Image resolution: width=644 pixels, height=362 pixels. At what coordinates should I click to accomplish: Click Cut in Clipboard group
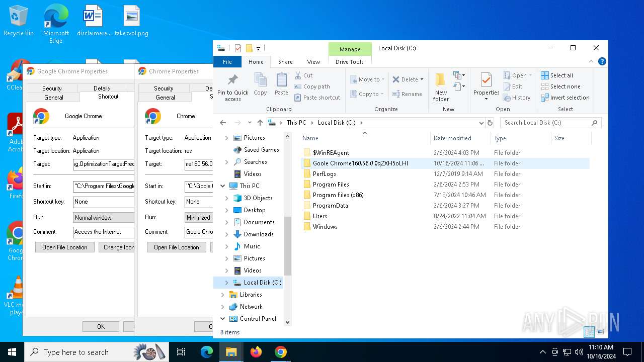pyautogui.click(x=303, y=75)
